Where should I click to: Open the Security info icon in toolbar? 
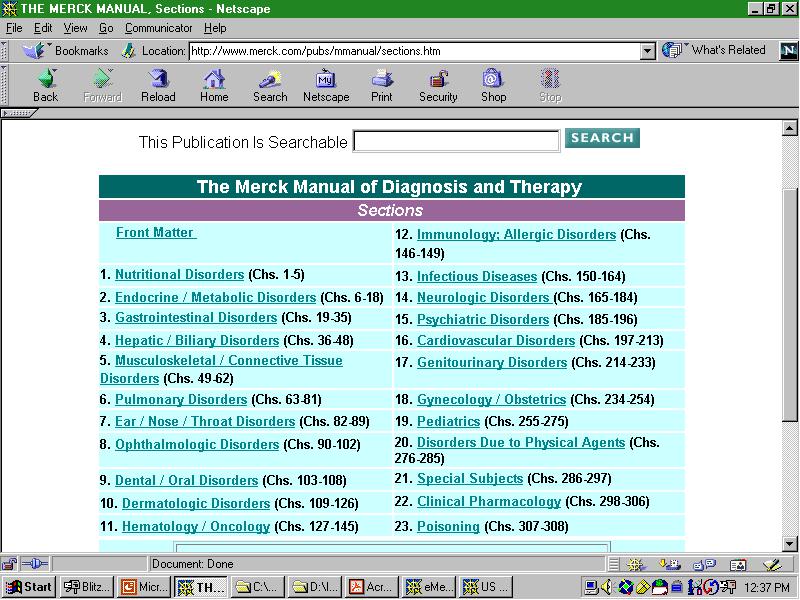(438, 85)
